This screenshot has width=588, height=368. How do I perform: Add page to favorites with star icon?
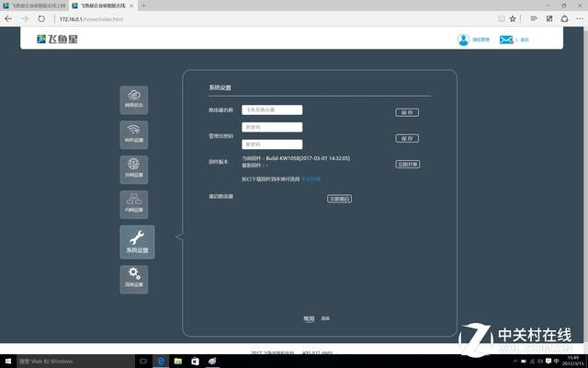click(513, 18)
